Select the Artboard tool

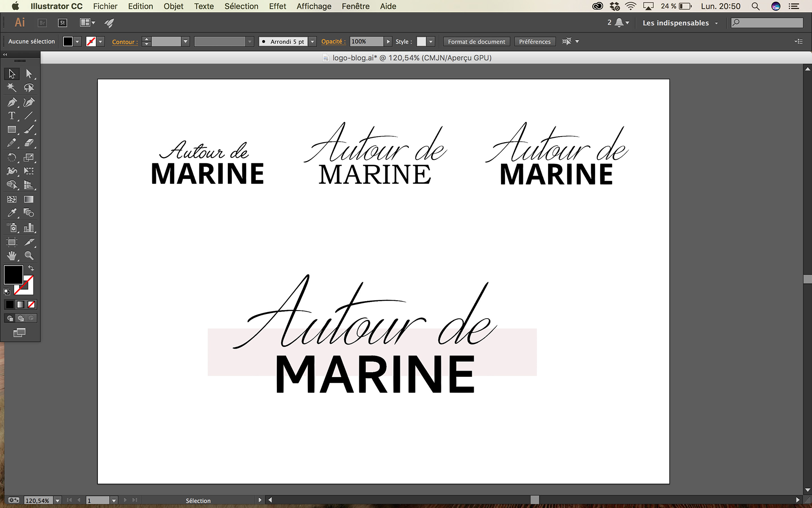point(12,242)
